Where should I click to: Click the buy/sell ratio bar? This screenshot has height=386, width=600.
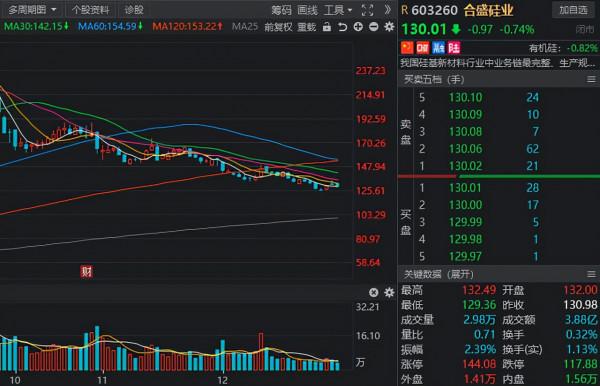point(499,177)
